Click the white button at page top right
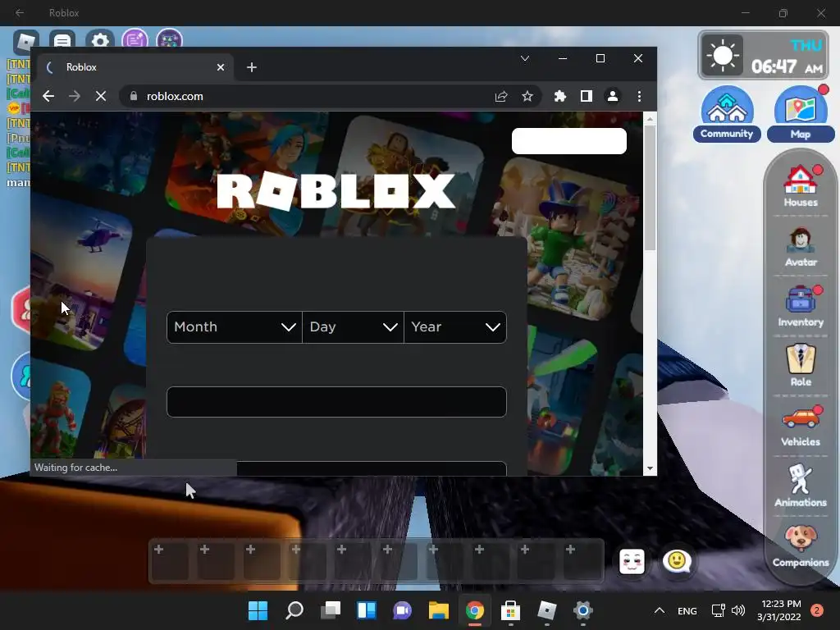 point(569,141)
